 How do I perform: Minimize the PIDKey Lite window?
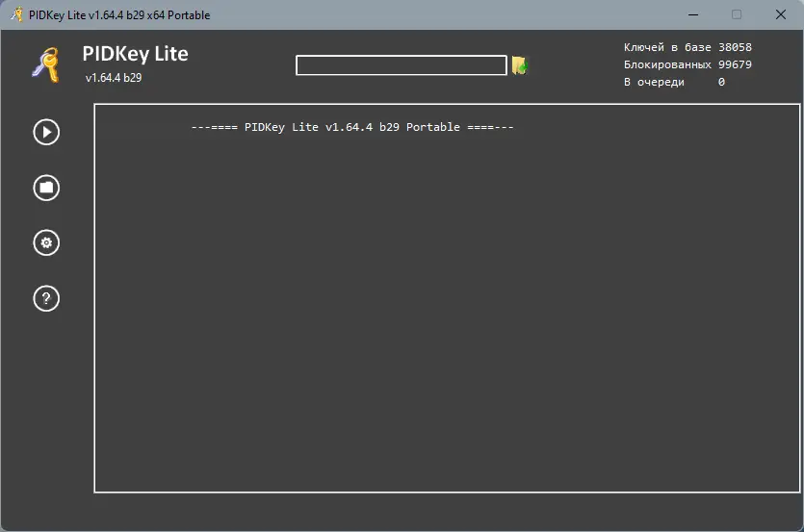692,14
